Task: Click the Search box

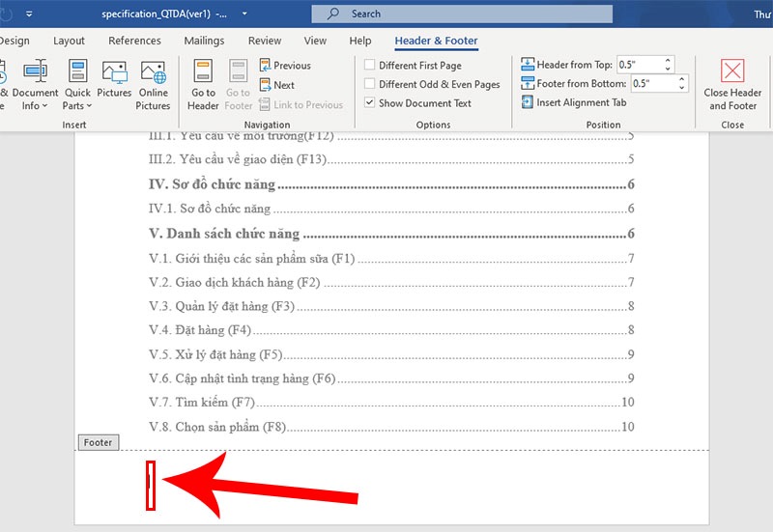Action: click(x=462, y=14)
